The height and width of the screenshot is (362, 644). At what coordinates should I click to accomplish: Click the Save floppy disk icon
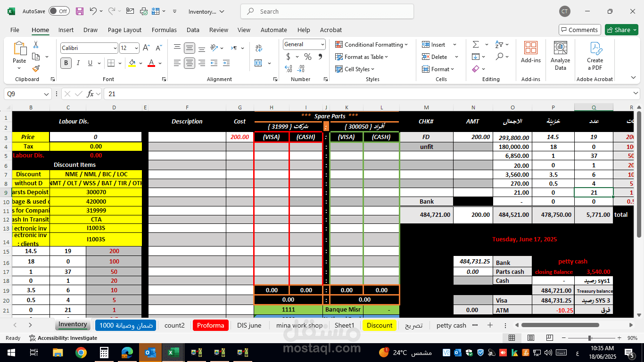coord(80,11)
